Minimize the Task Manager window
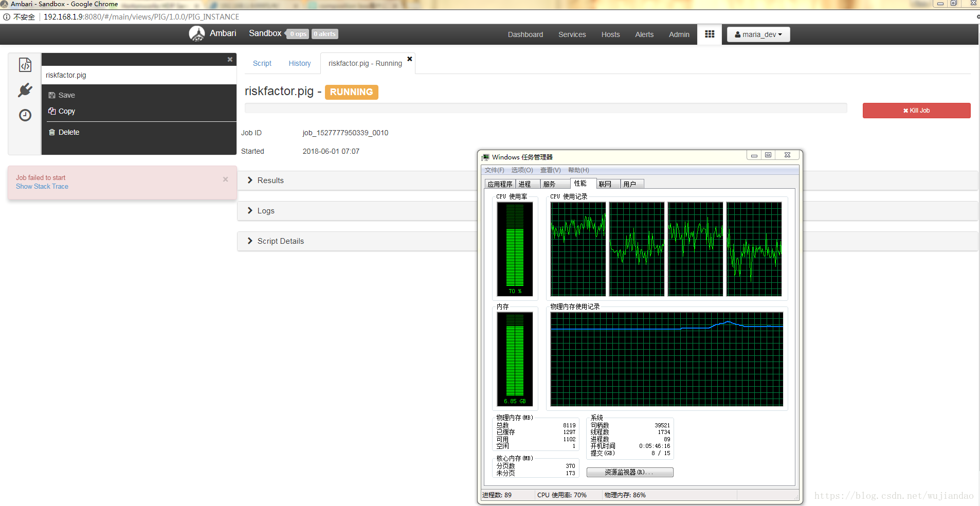Screen dimensions: 980x506 click(x=754, y=155)
